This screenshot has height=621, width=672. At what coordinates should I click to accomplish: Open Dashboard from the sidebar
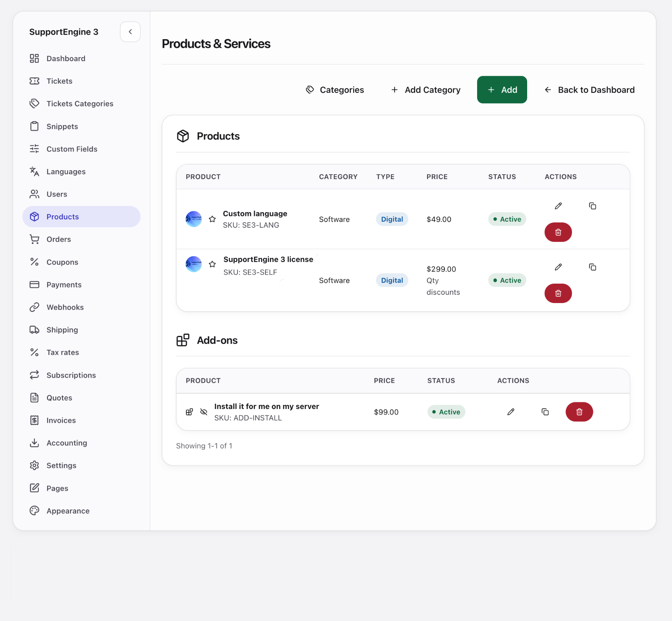point(81,59)
